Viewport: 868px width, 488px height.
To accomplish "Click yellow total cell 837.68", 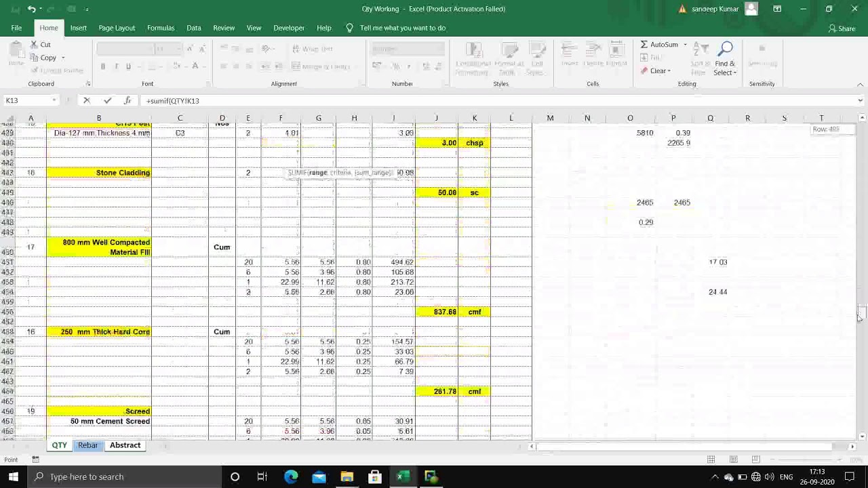I will pyautogui.click(x=436, y=312).
